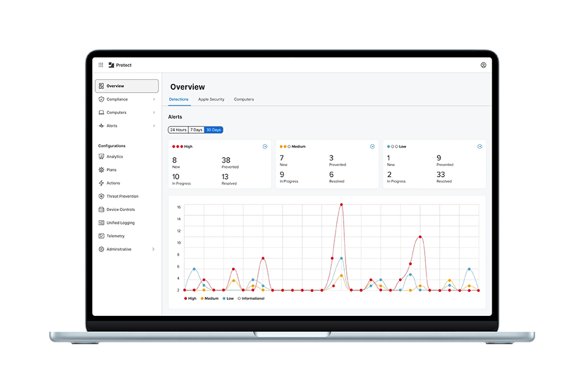
Task: Switch to the Computers tab
Action: pos(244,99)
